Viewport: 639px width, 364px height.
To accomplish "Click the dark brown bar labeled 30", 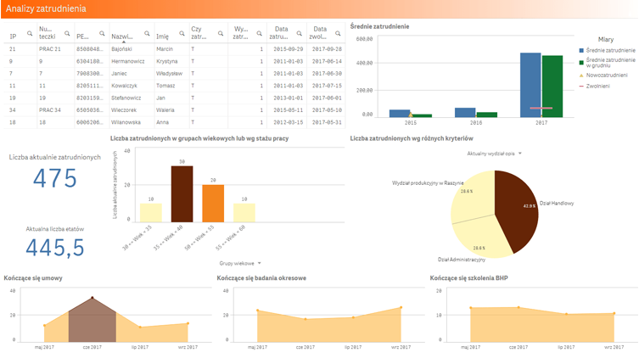I will click(x=182, y=193).
